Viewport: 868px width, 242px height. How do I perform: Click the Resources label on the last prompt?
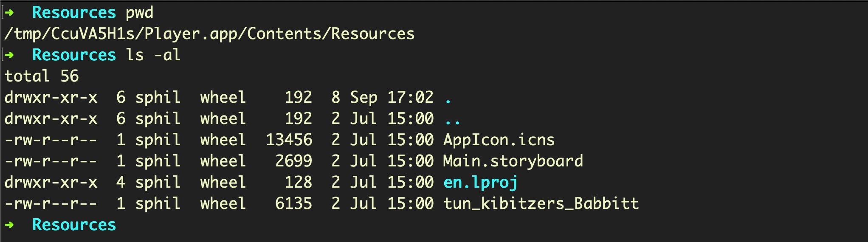74,225
